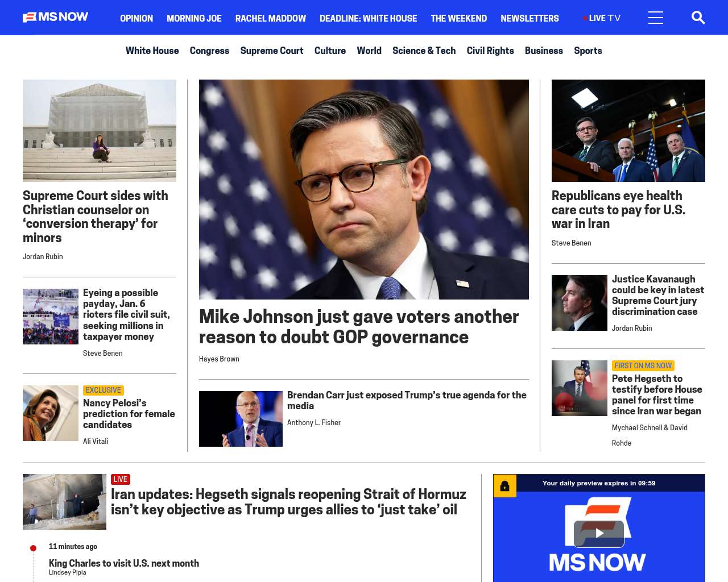Click the daily preview expires notice
Viewport: 728px width, 582px height.
pyautogui.click(x=599, y=483)
